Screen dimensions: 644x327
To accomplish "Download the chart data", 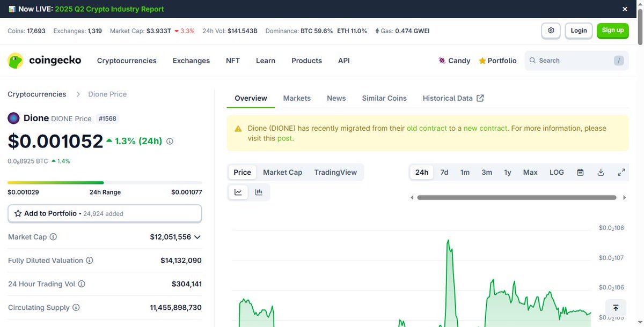I will 601,172.
